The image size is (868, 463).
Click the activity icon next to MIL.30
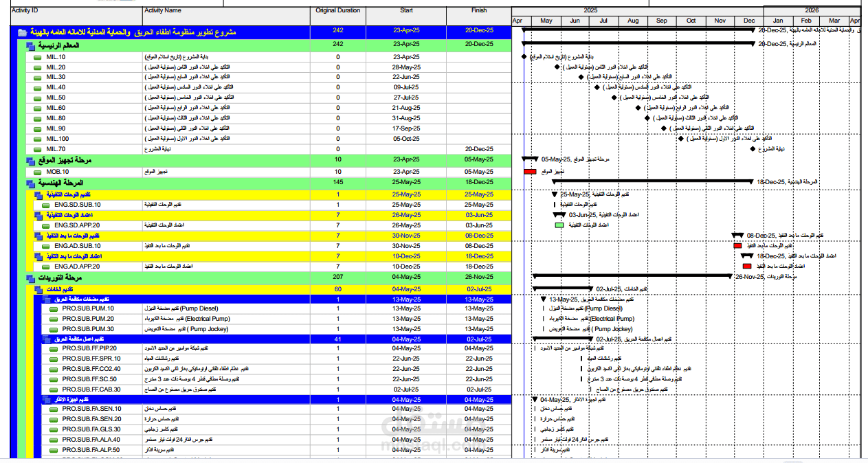pyautogui.click(x=38, y=78)
